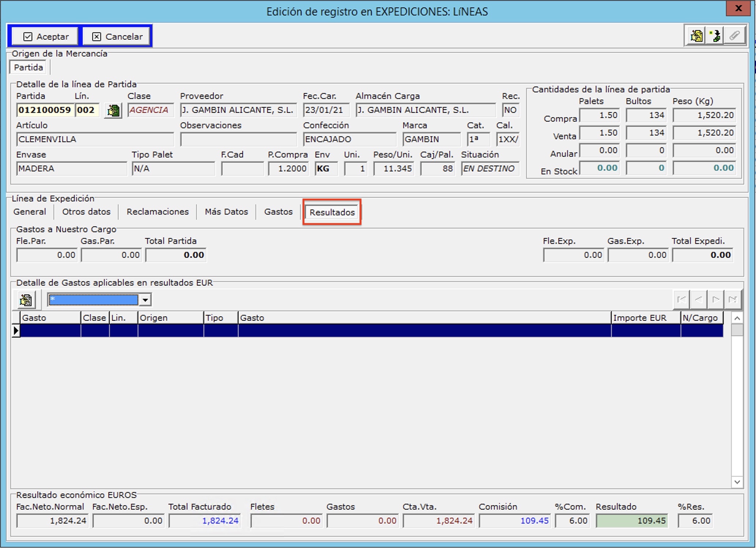
Task: Click edit icon in Detalle de Gastos toolbar
Action: [x=26, y=300]
